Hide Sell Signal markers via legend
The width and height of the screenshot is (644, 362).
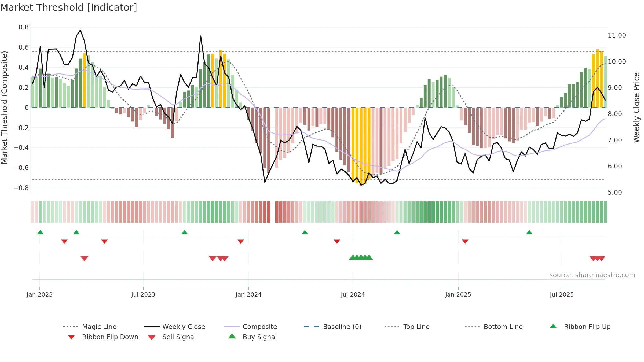[172, 337]
